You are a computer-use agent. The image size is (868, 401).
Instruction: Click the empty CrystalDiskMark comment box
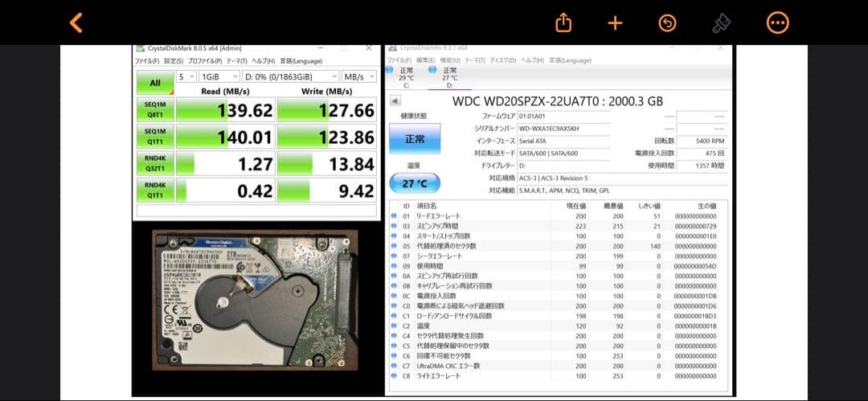coord(256,211)
